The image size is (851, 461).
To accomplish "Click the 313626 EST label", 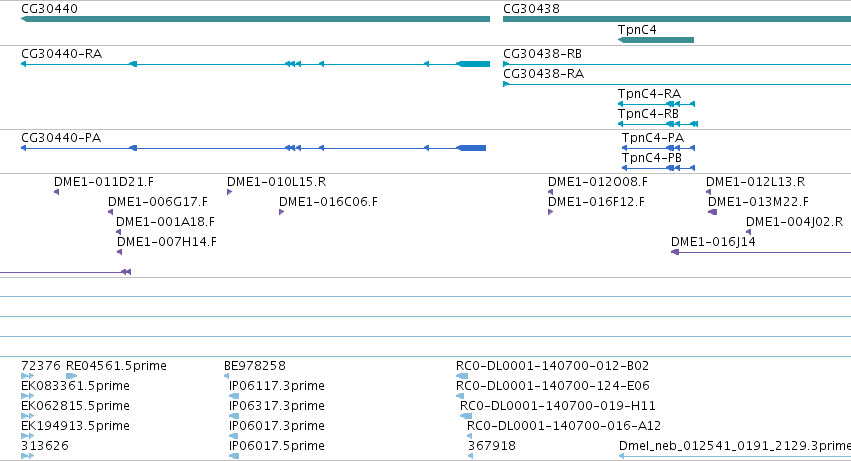I will click(45, 446).
